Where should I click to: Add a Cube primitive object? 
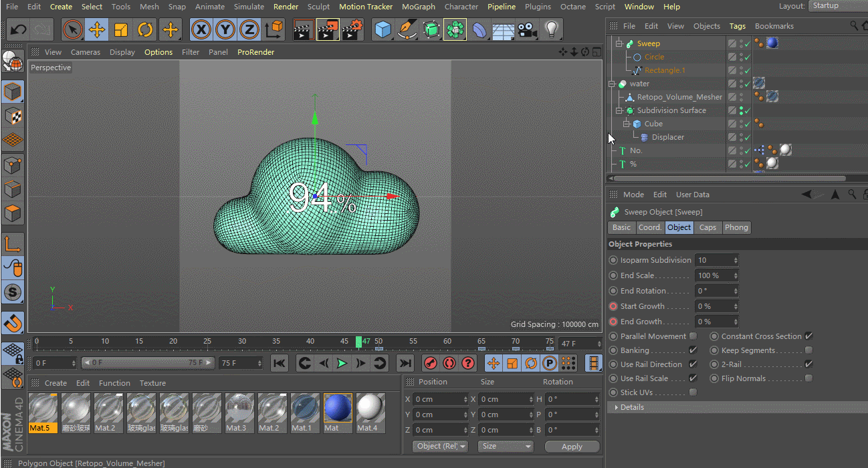click(383, 29)
